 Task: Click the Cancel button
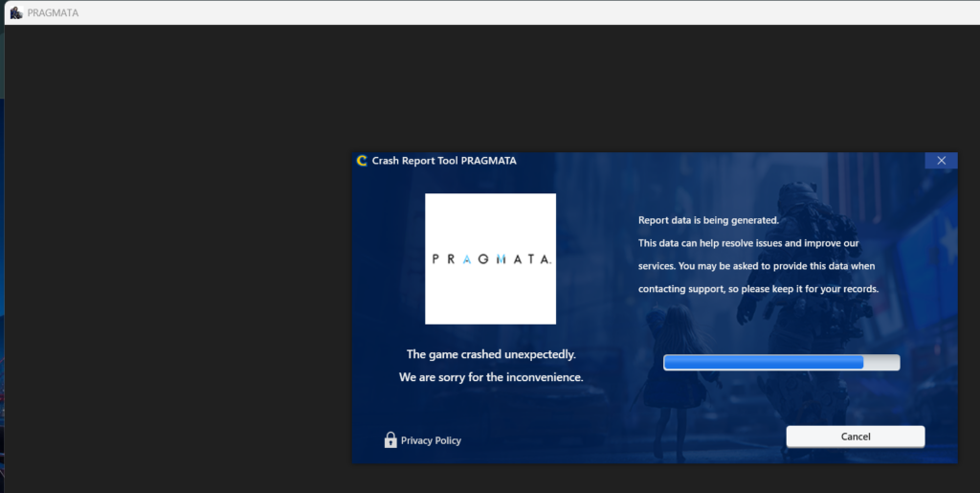coord(855,437)
